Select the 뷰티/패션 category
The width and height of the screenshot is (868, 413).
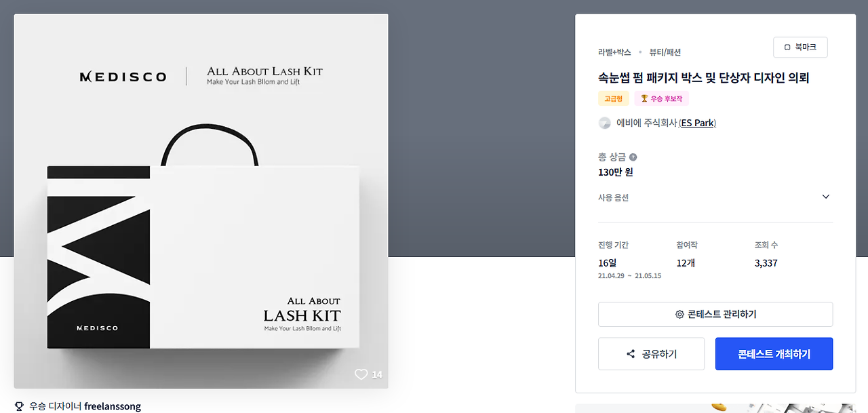point(665,52)
